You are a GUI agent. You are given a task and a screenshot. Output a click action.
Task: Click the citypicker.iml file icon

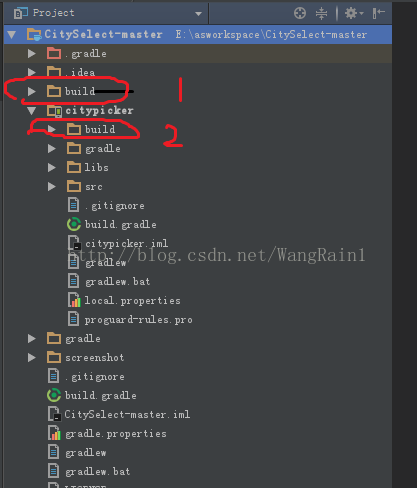click(74, 243)
